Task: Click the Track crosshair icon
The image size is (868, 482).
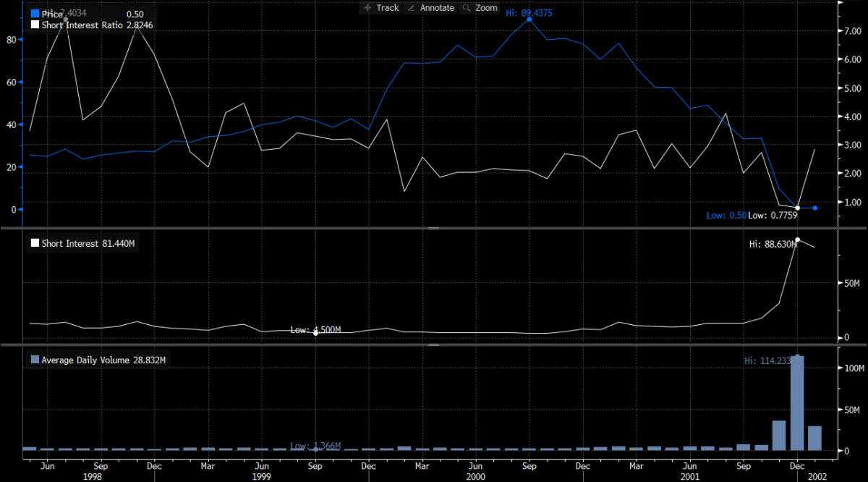Action: click(367, 8)
